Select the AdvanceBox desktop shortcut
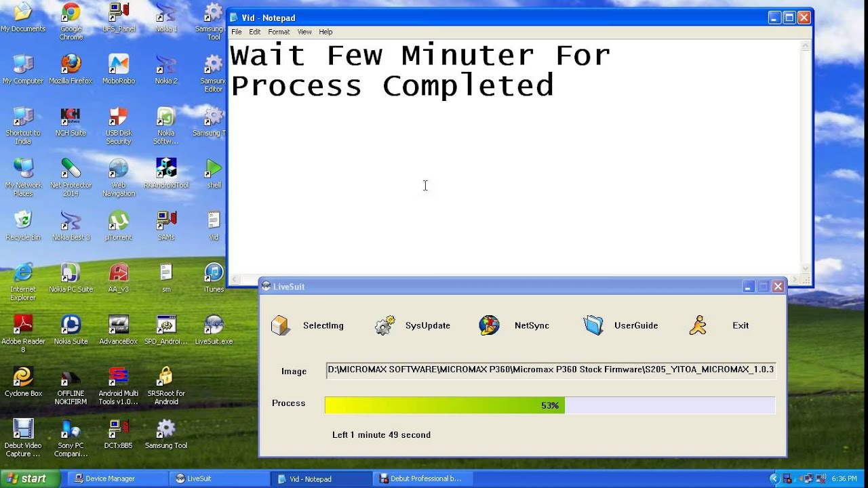The height and width of the screenshot is (488, 868). [x=119, y=330]
